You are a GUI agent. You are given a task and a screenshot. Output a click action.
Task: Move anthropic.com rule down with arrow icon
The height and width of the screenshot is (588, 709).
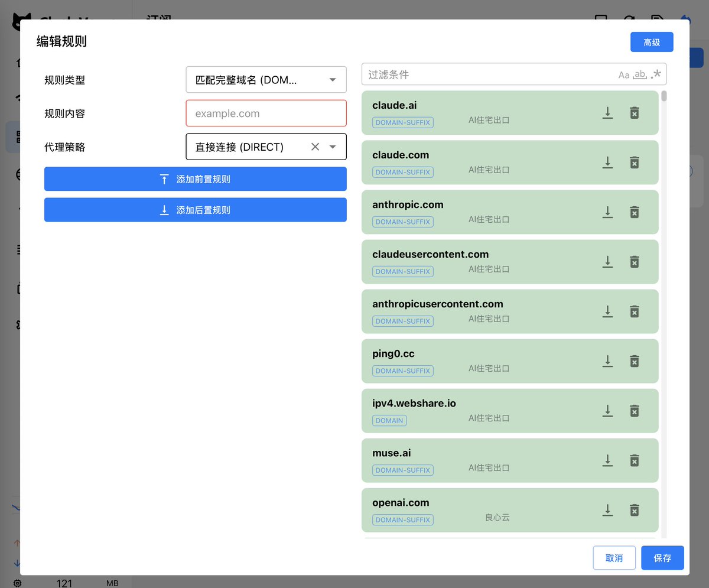tap(607, 212)
